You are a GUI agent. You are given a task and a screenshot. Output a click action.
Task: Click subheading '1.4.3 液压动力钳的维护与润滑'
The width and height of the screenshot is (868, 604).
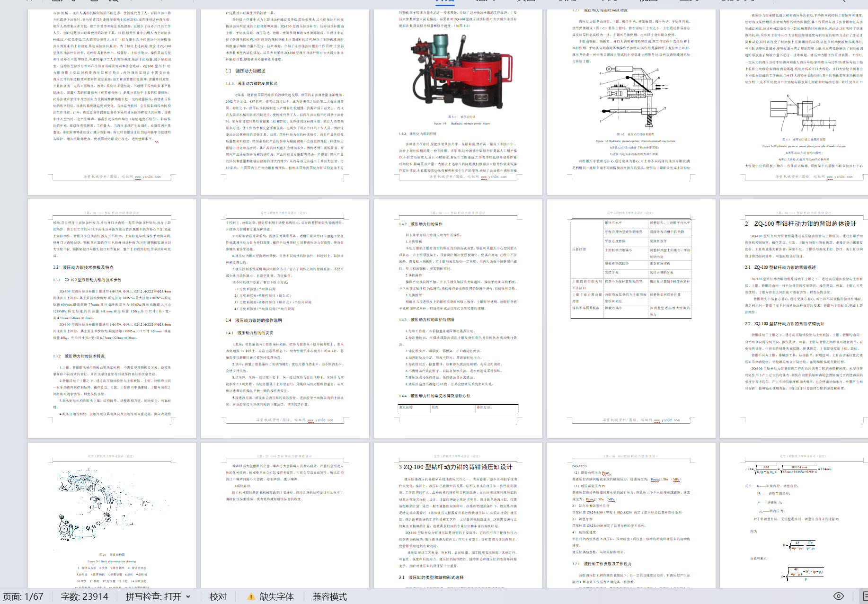427,320
